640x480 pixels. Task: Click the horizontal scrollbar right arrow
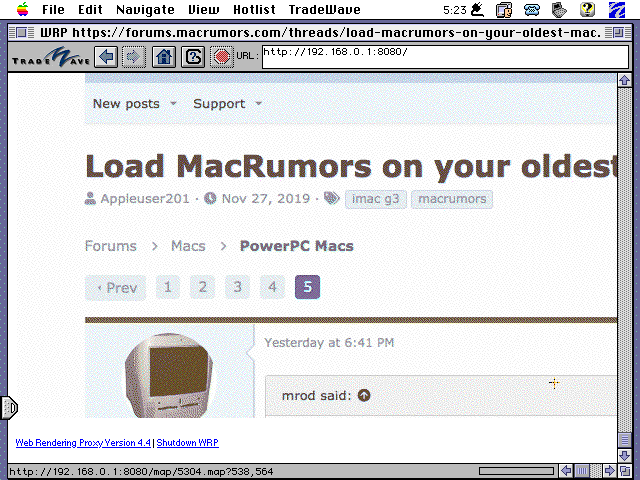609,471
